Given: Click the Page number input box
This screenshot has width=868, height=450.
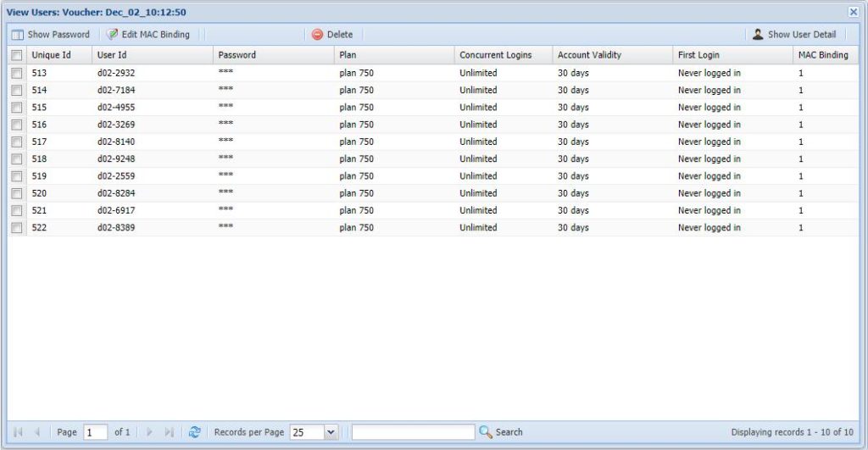Looking at the screenshot, I should click(95, 432).
